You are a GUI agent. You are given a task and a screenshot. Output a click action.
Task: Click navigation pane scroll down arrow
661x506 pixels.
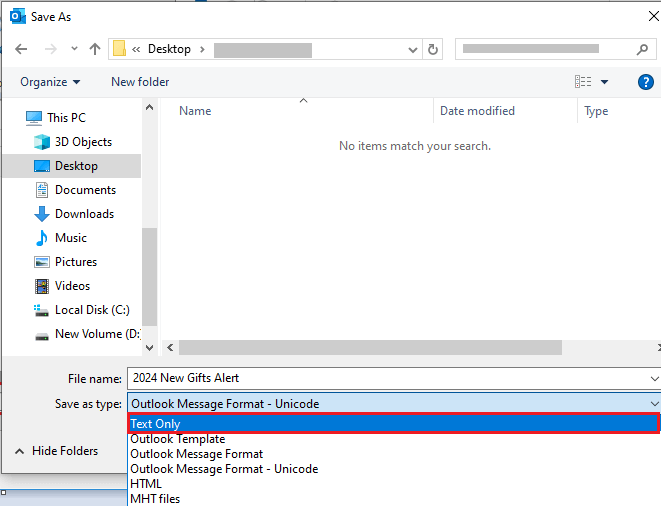pos(149,348)
